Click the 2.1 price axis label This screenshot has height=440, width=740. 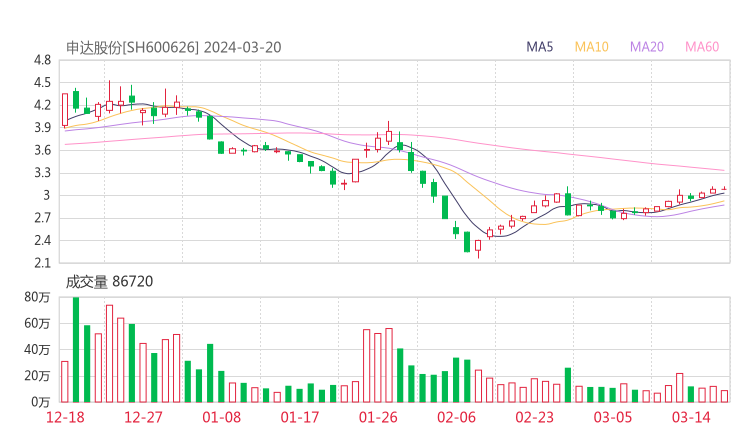click(x=42, y=263)
